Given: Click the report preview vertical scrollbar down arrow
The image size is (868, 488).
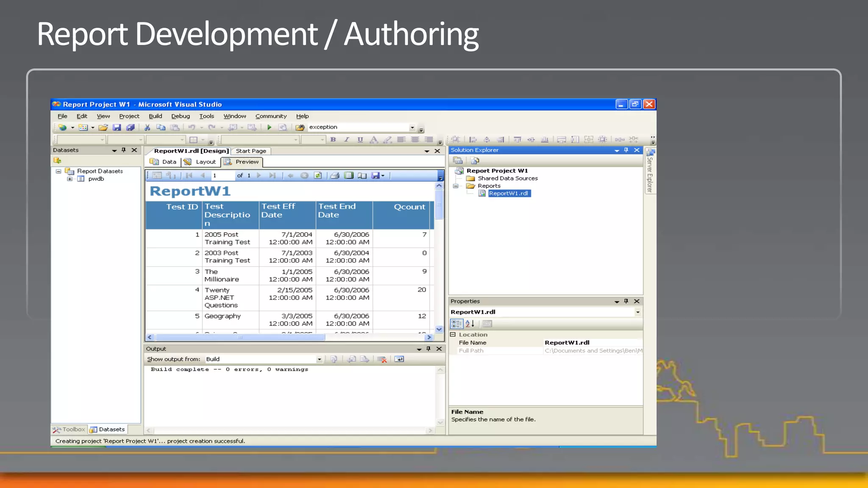Looking at the screenshot, I should point(439,329).
